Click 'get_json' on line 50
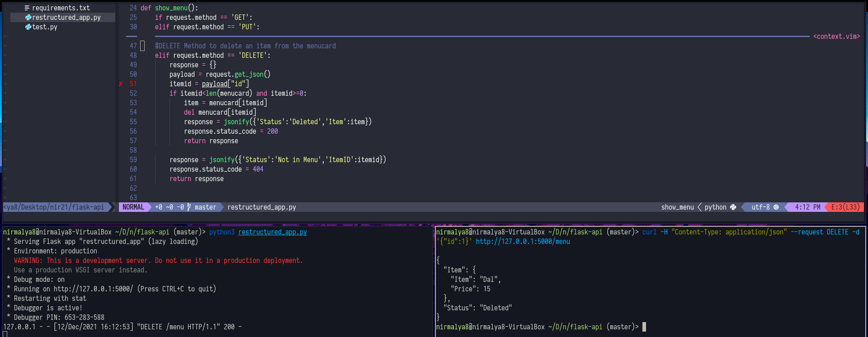868x337 pixels. tap(249, 75)
